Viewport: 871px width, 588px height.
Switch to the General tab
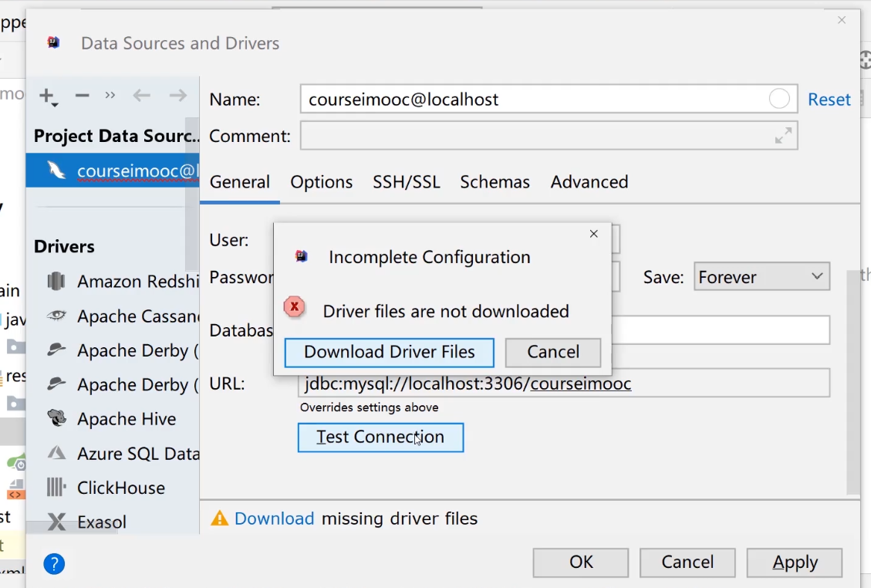point(239,182)
